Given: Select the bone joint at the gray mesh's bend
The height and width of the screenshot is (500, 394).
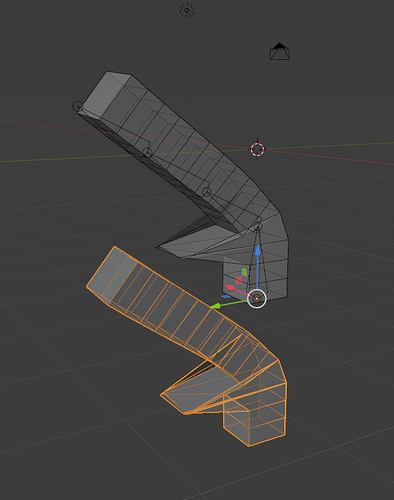Looking at the screenshot, I should pyautogui.click(x=258, y=227).
